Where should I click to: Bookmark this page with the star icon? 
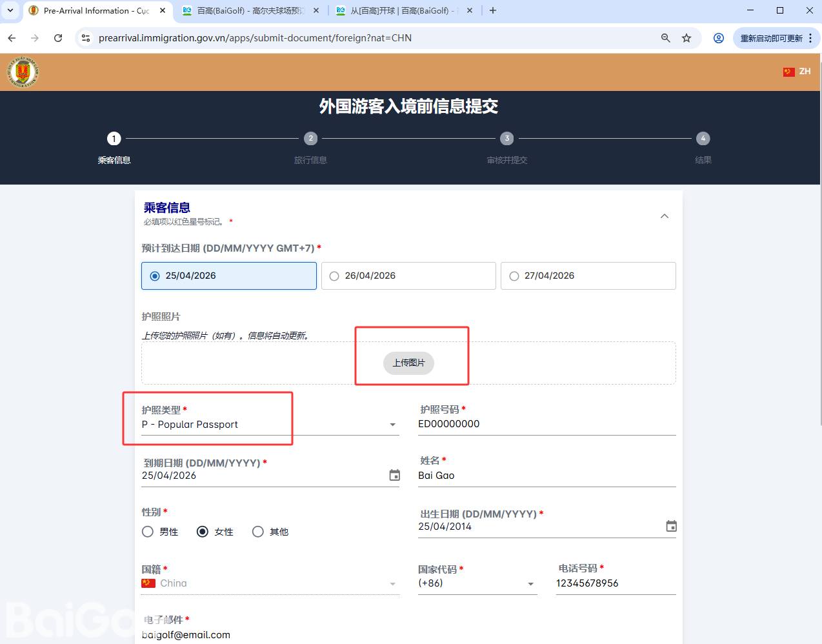tap(687, 38)
